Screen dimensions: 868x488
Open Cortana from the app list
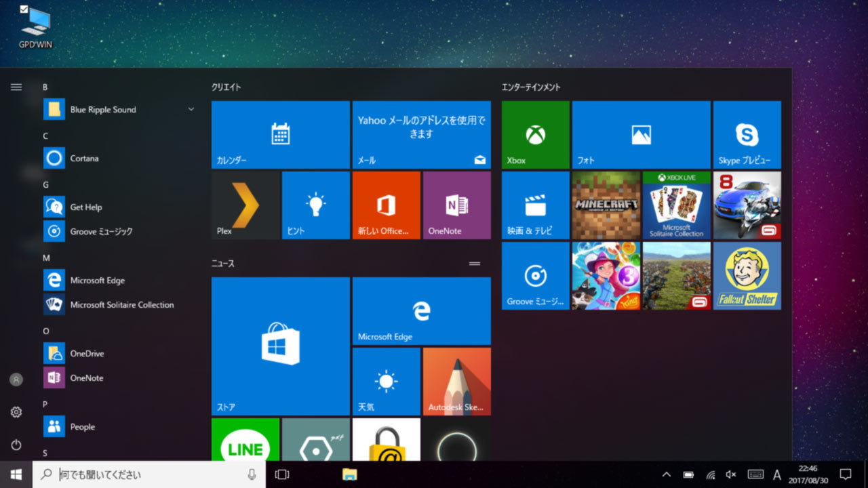(x=120, y=158)
